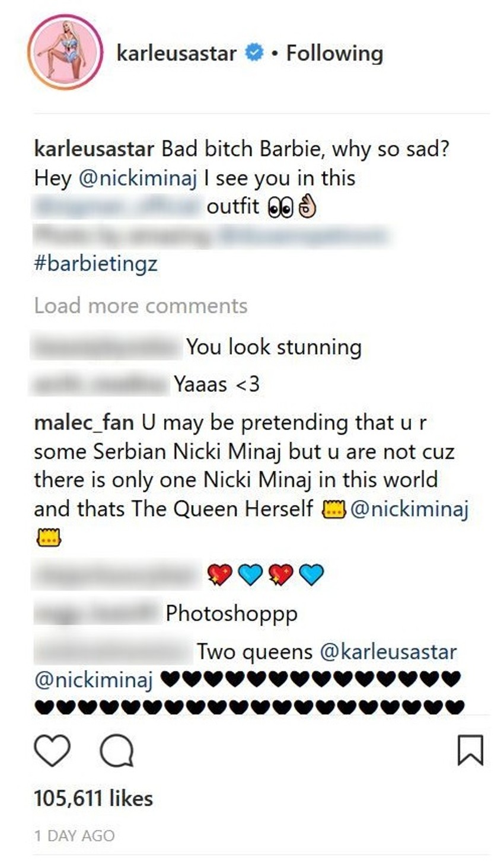Click the malec_fan username
The width and height of the screenshot is (504, 861).
84,423
